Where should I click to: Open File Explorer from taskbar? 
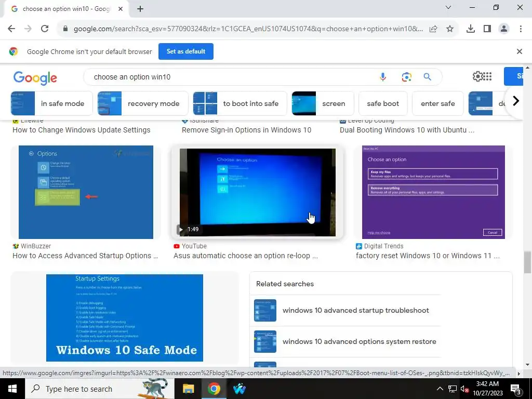pyautogui.click(x=188, y=389)
